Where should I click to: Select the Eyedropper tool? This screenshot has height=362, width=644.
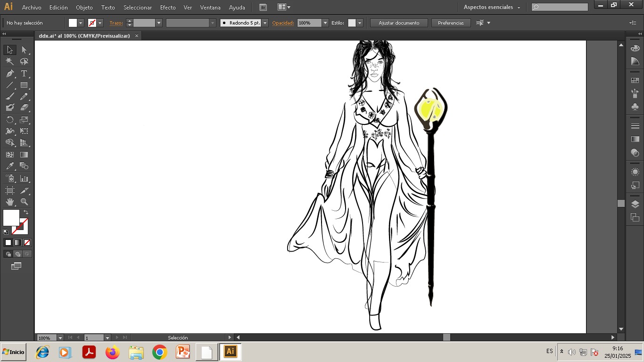point(10,166)
